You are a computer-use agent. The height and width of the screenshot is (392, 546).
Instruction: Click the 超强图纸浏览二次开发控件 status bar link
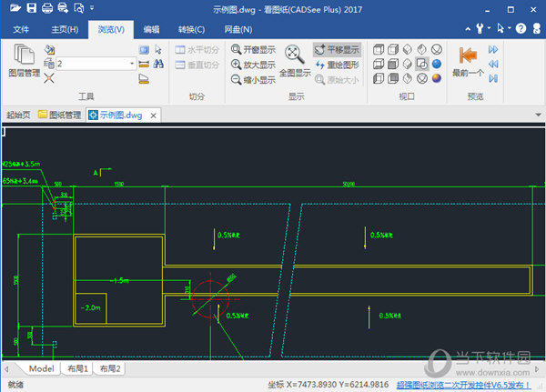[x=463, y=385]
